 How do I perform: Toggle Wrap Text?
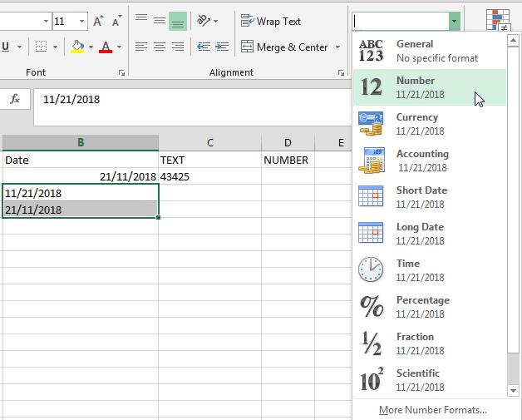(x=271, y=22)
